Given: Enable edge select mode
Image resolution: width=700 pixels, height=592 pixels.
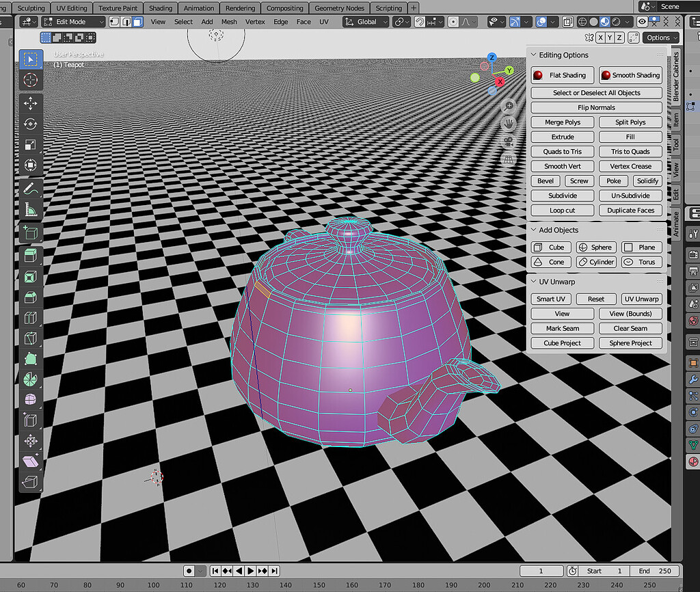Looking at the screenshot, I should coord(126,22).
